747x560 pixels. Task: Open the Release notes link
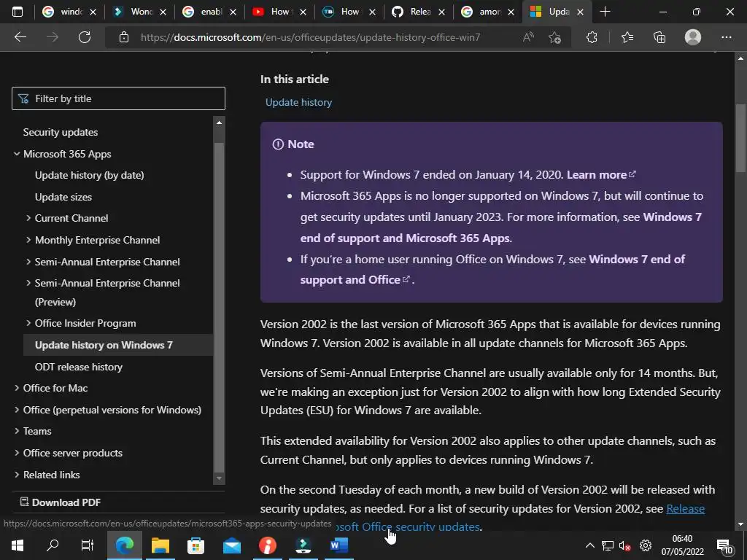[x=685, y=509]
